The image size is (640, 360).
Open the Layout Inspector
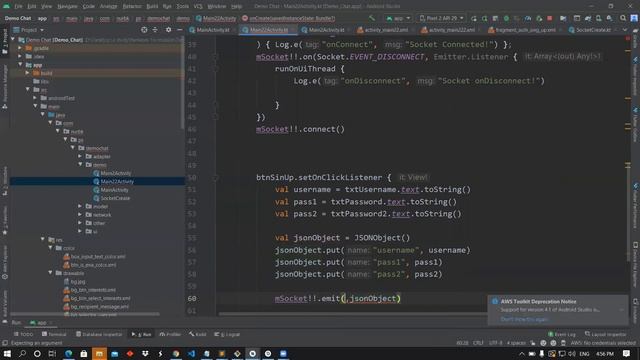[605, 334]
